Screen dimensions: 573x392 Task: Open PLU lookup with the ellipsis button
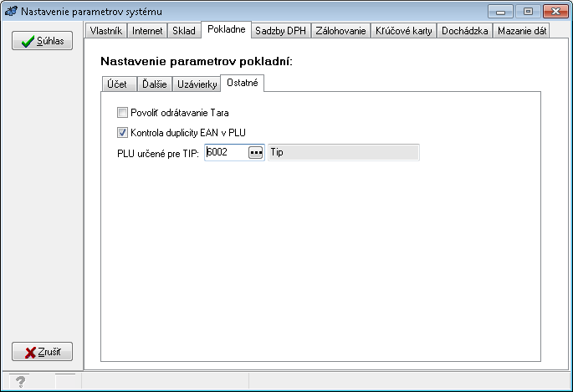pyautogui.click(x=256, y=152)
